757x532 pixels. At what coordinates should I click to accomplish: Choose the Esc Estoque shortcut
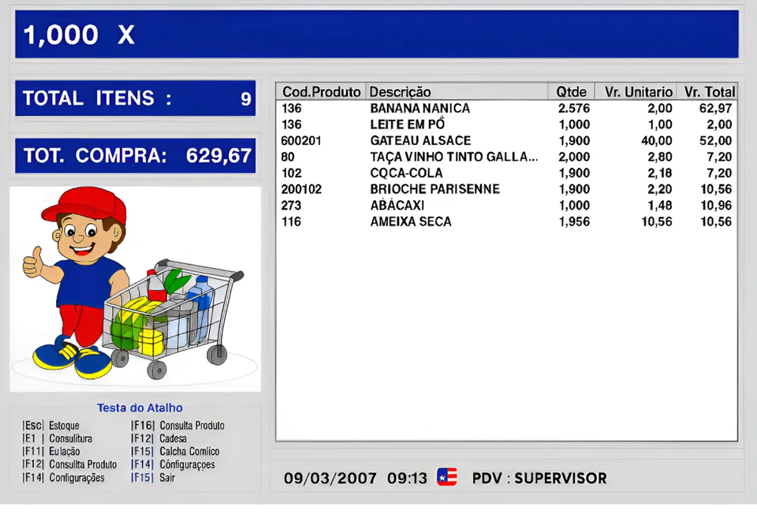[x=50, y=426]
